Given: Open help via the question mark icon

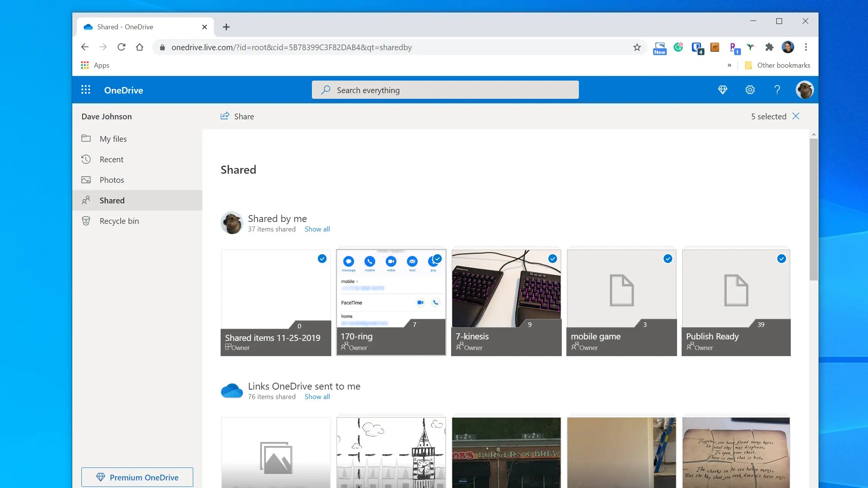Looking at the screenshot, I should 777,90.
